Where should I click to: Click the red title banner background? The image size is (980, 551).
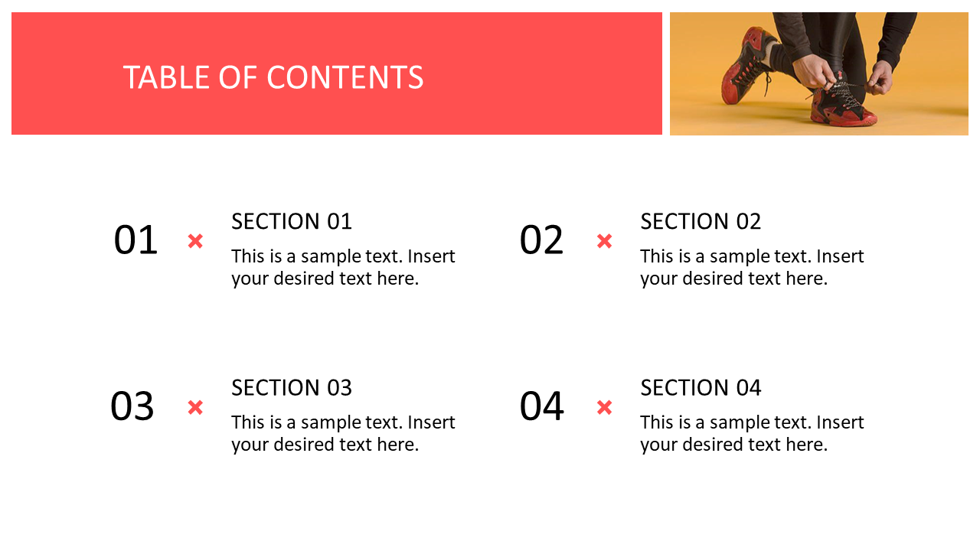pyautogui.click(x=337, y=73)
